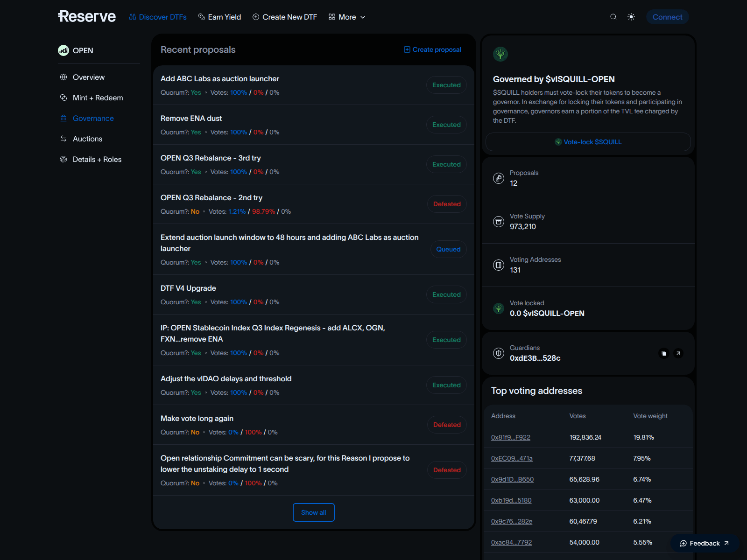Open the search icon in top navigation

[x=613, y=17]
